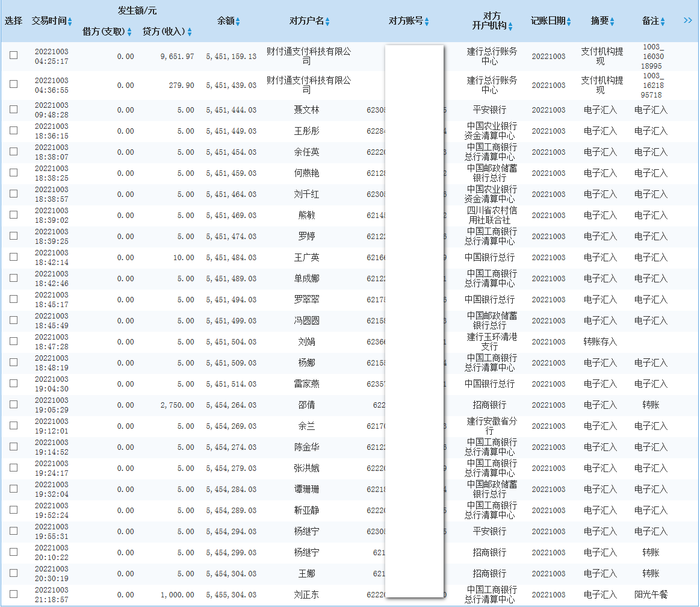The image size is (700, 607).
Task: Select checkbox for 聂文林 row
Action: coord(14,110)
